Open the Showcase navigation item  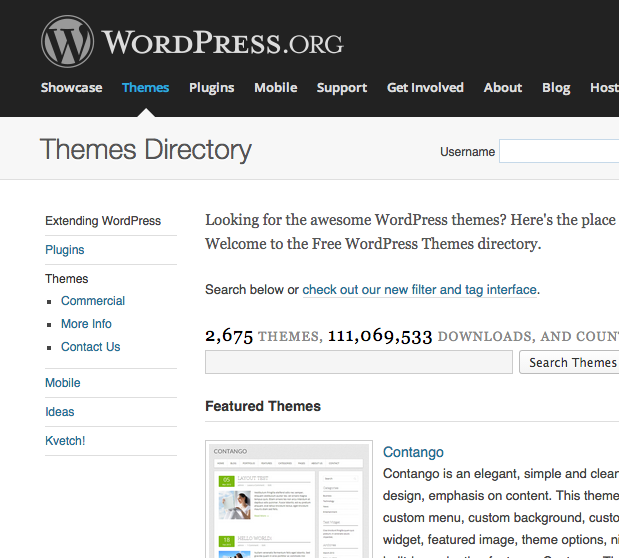click(71, 87)
